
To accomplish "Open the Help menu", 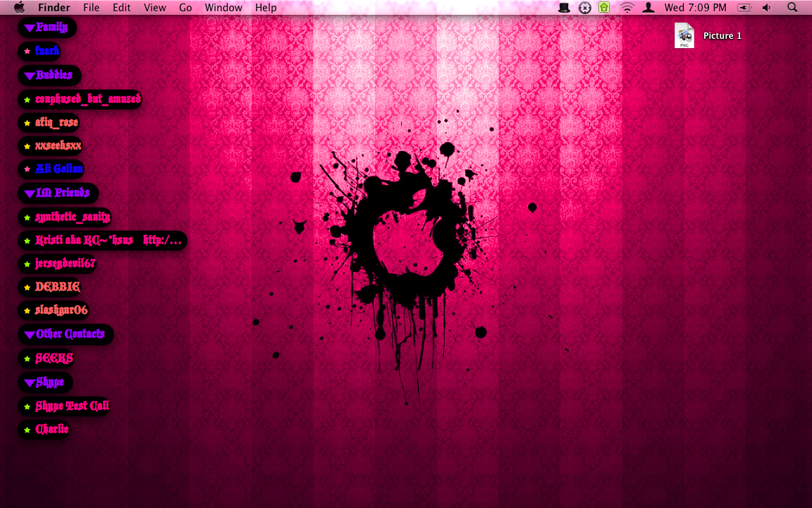I will tap(266, 7).
